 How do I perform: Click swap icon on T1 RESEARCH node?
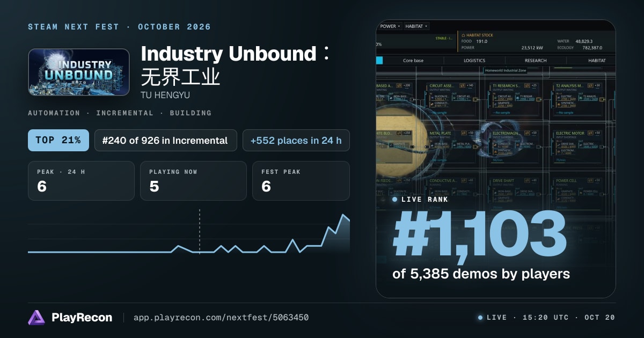[x=527, y=85]
